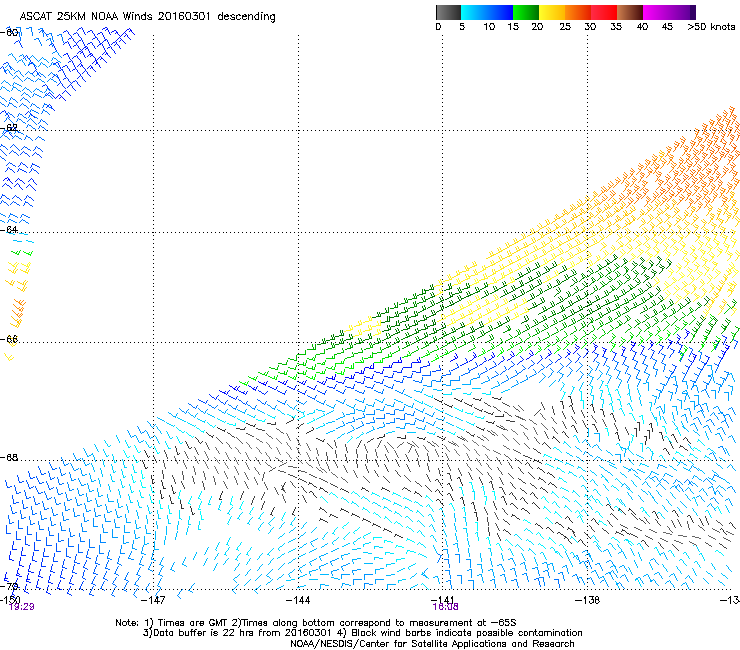Screen dimensions: 740x650
Task: Click the yellow 20-25 knots color swatch
Action: (x=552, y=12)
